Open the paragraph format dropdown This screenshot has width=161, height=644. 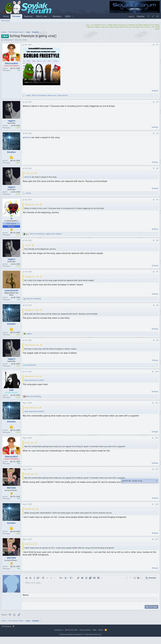point(71,578)
